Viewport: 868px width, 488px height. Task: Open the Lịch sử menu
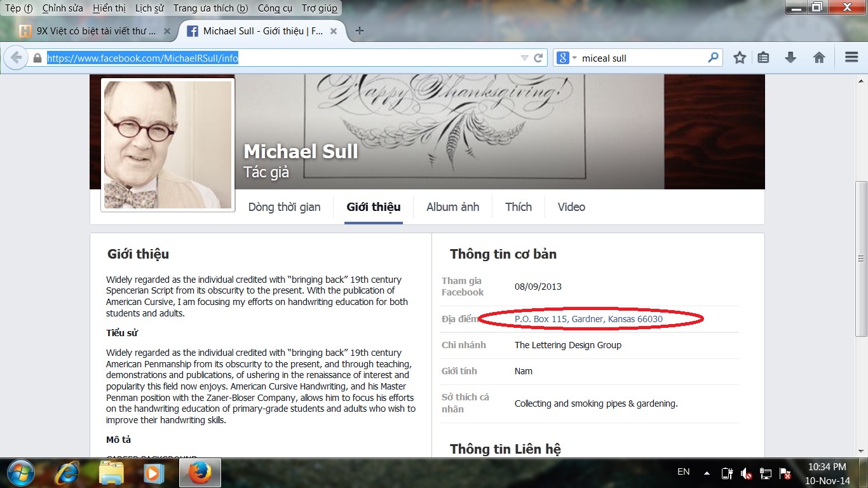(149, 8)
